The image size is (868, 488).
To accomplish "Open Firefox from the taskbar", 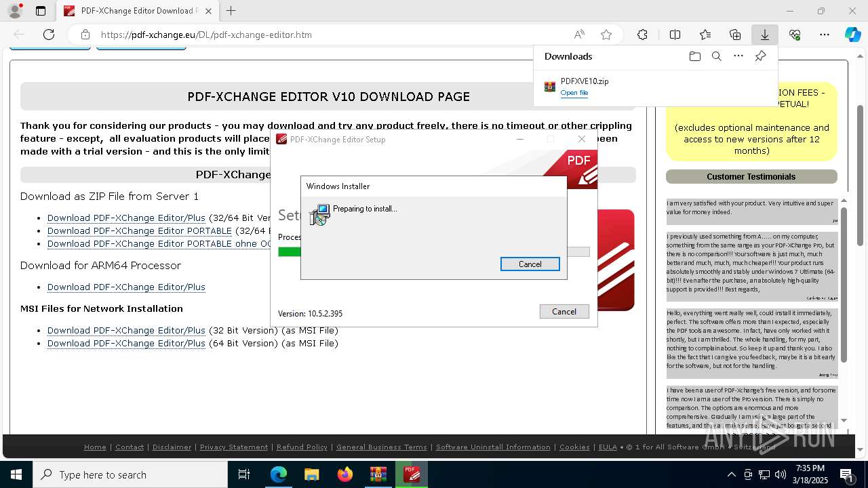I will pyautogui.click(x=345, y=474).
